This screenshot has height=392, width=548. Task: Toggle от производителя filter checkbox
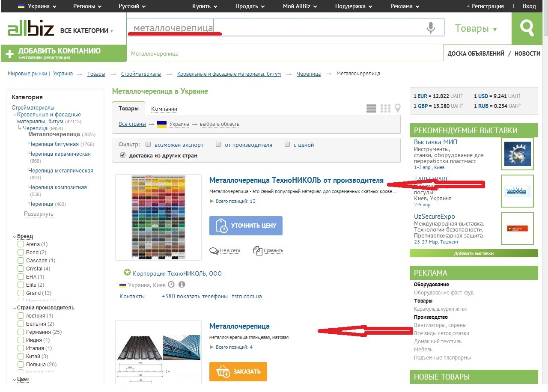tap(218, 145)
